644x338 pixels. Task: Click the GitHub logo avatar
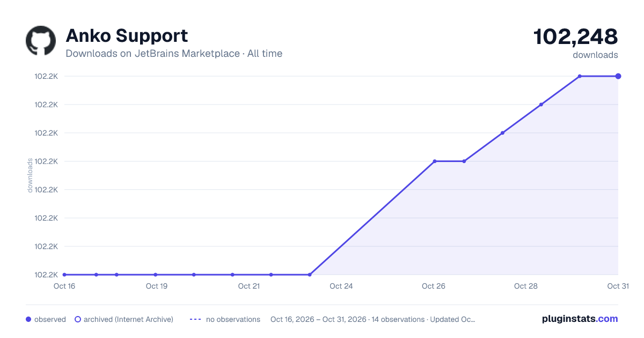[x=41, y=41]
